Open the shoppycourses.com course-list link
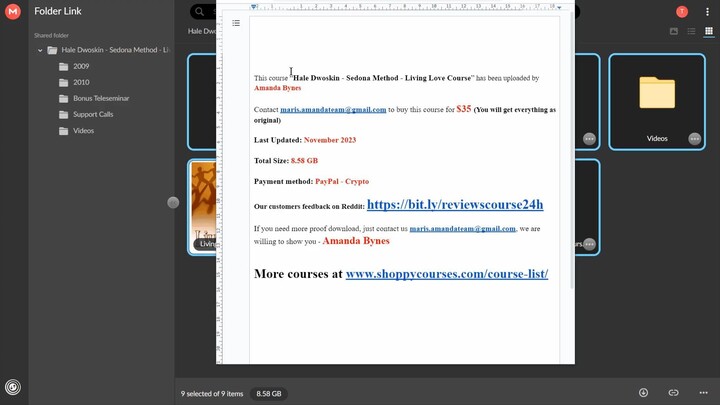Image resolution: width=720 pixels, height=405 pixels. (x=447, y=273)
